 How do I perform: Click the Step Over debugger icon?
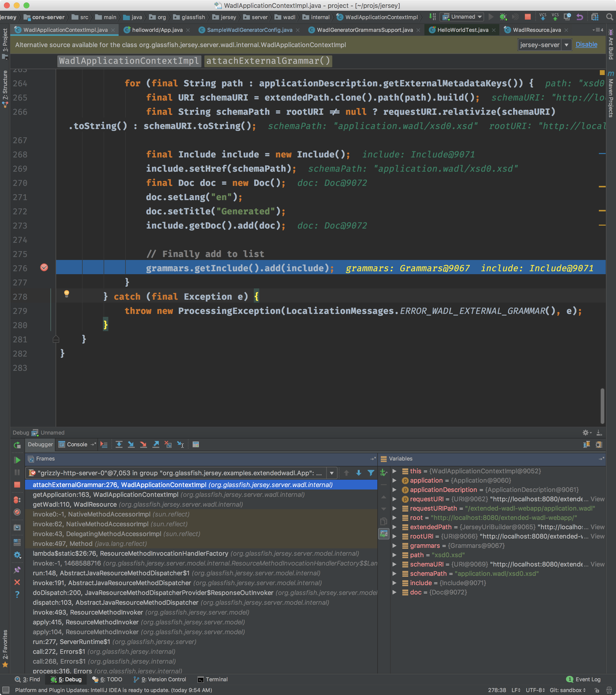[x=119, y=444]
